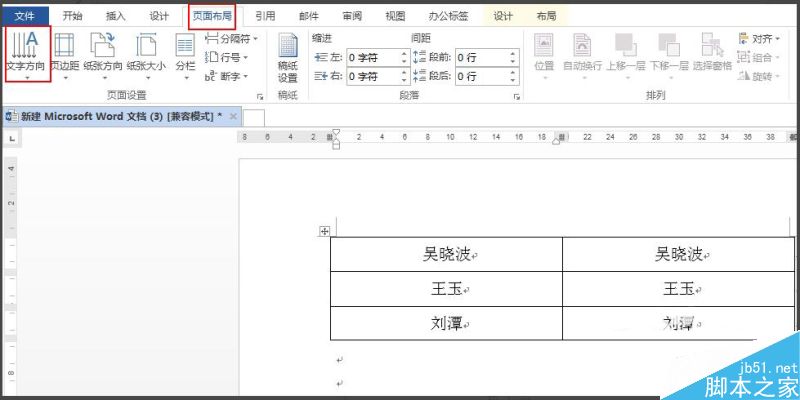800x400 pixels.
Task: Click the 上移一层 bring forward icon
Action: point(626,45)
